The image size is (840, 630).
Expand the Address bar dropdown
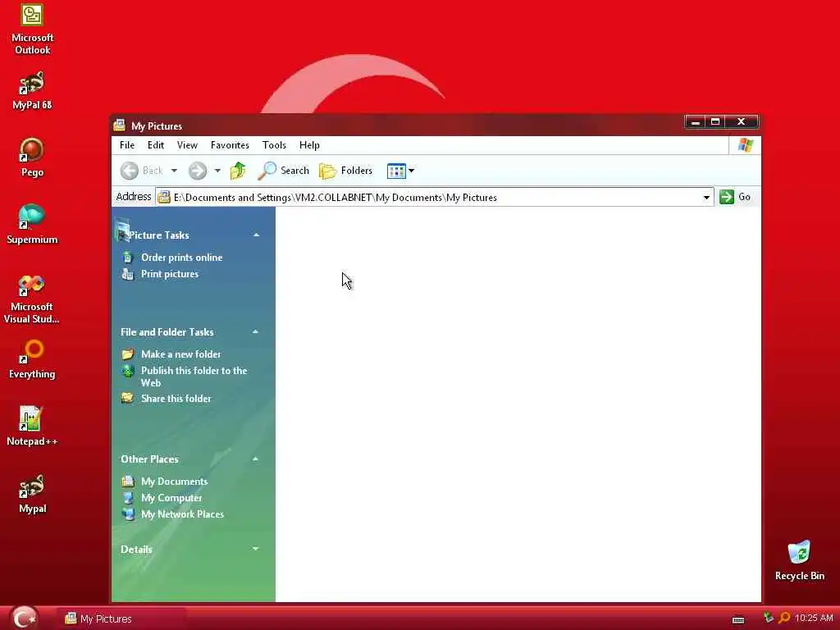706,197
